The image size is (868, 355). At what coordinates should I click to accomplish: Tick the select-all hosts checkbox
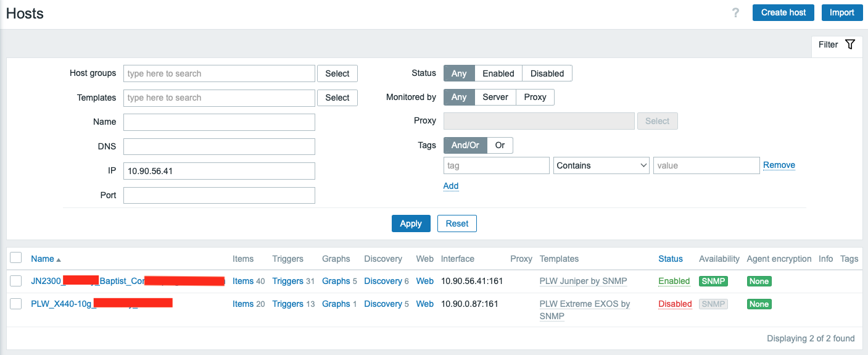click(16, 258)
